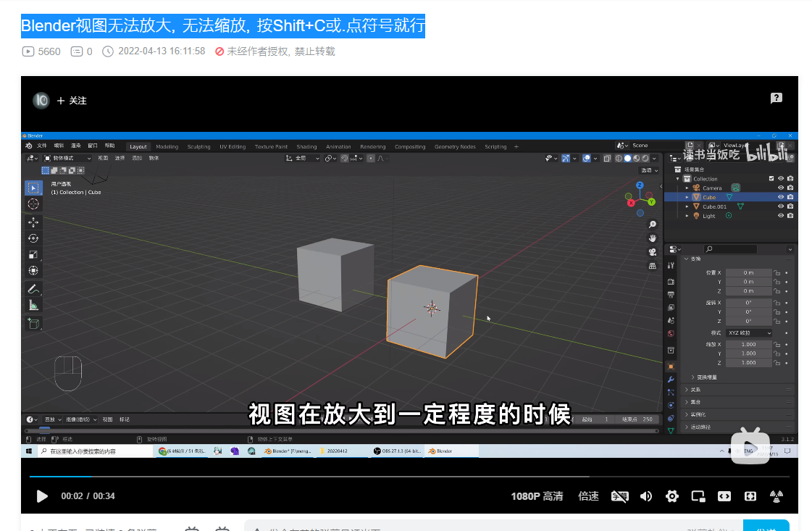The height and width of the screenshot is (531, 812).
Task: Select the Rotate tool
Action: [x=33, y=238]
